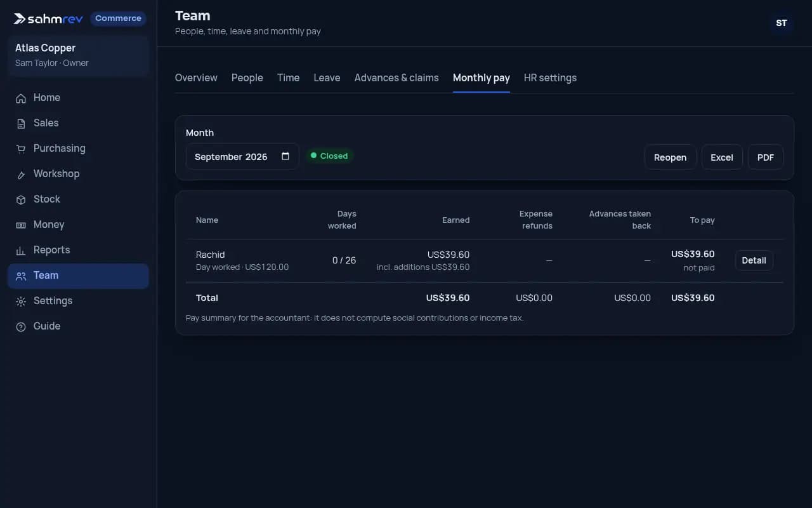This screenshot has height=508, width=812.
Task: Click the 'Day worked · US$120.00' text
Action: [242, 267]
